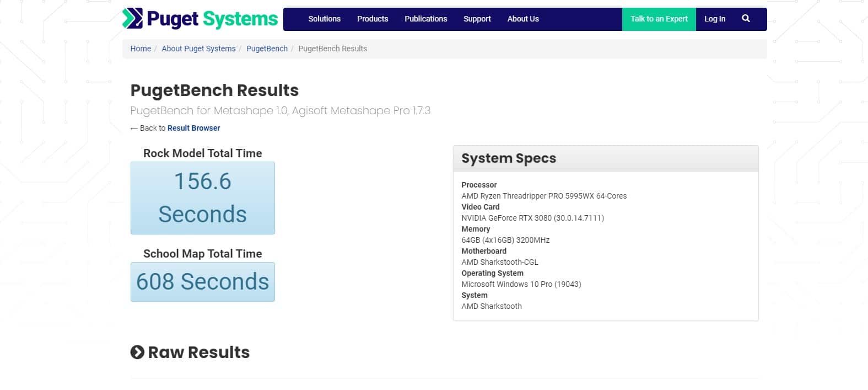Expand the Raw Results arrow icon

137,352
